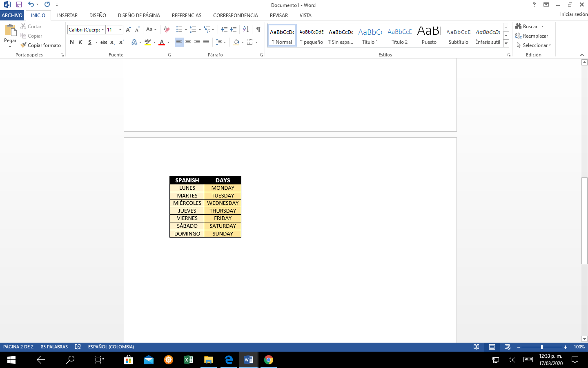Switch to DISEÑO DE PÁGINA tab
The height and width of the screenshot is (368, 588).
click(x=139, y=15)
